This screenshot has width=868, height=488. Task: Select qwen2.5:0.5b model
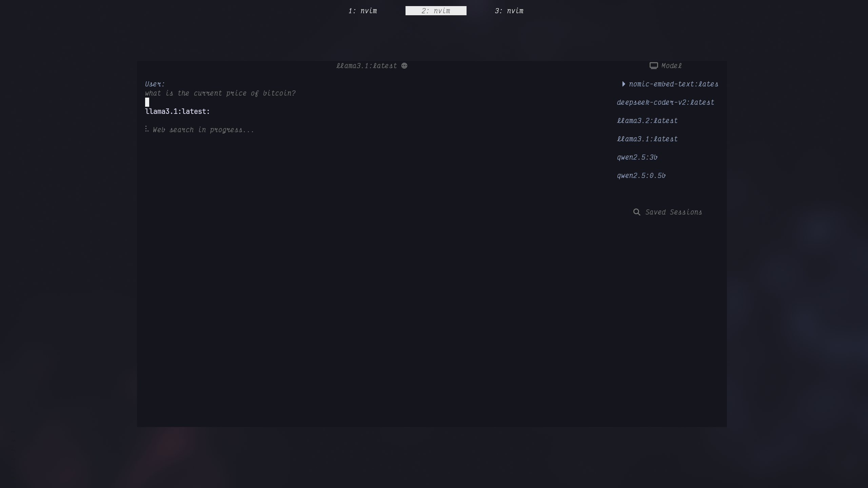point(641,176)
